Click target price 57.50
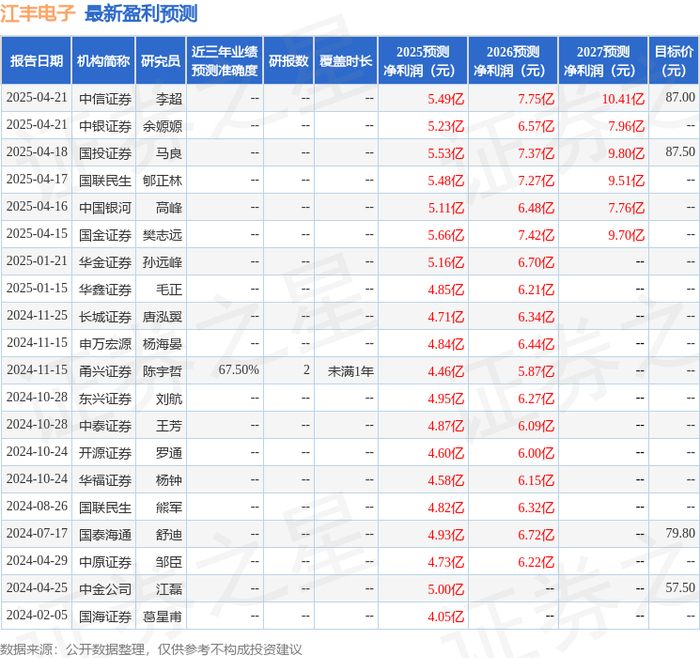The height and width of the screenshot is (658, 700). [x=680, y=587]
